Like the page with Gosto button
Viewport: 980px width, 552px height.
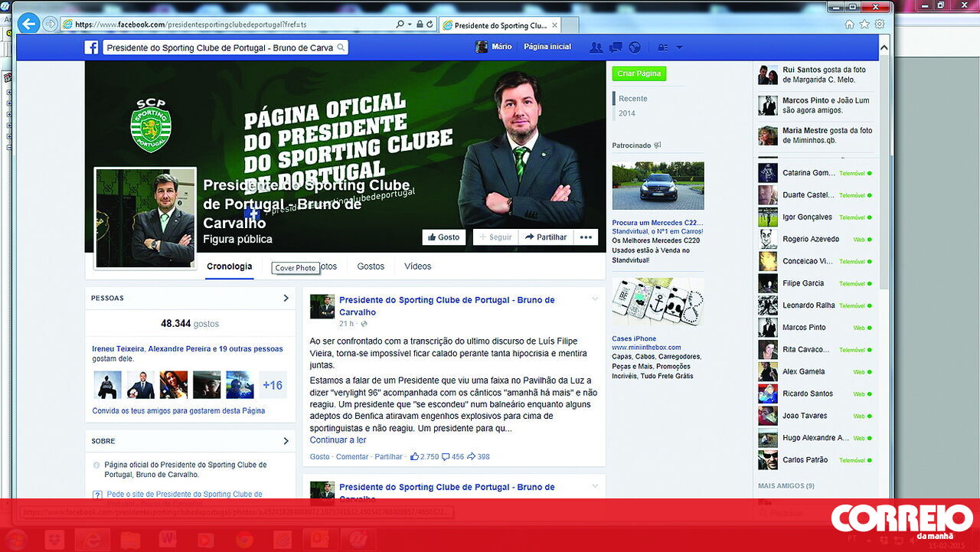443,237
